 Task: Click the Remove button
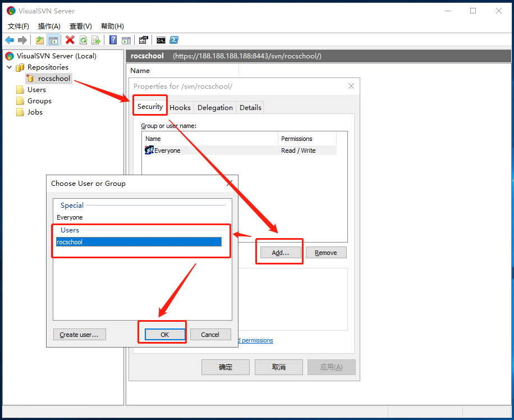(326, 253)
